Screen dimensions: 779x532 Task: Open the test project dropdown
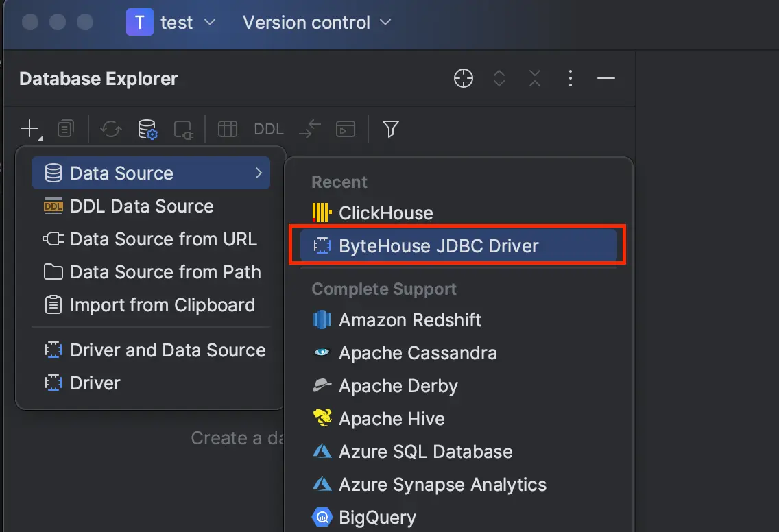pyautogui.click(x=171, y=23)
